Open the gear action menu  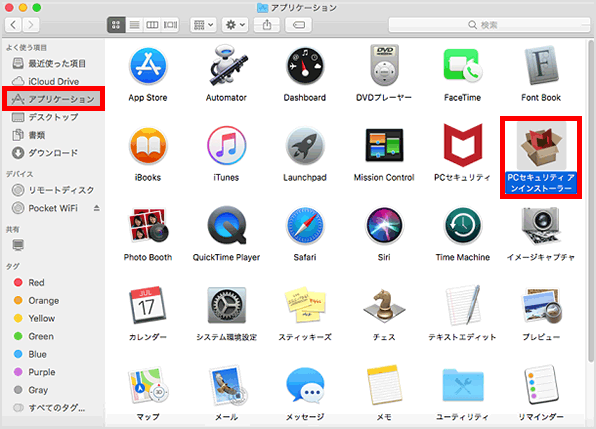tap(235, 25)
